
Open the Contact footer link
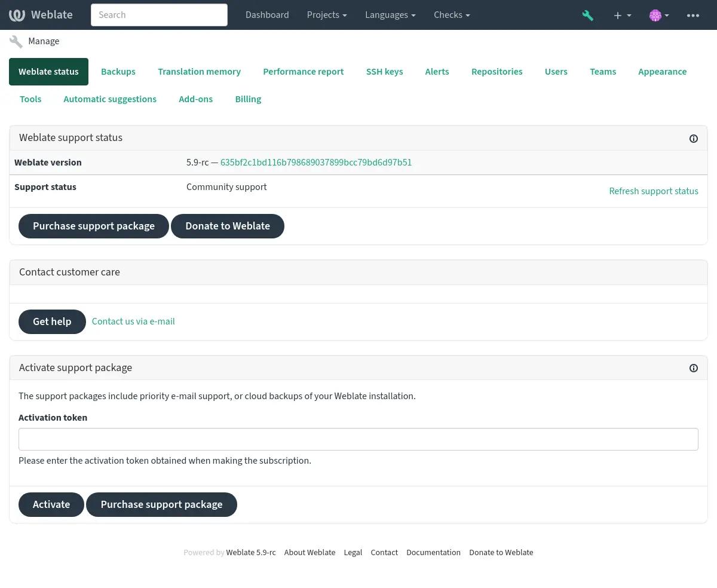pos(384,553)
